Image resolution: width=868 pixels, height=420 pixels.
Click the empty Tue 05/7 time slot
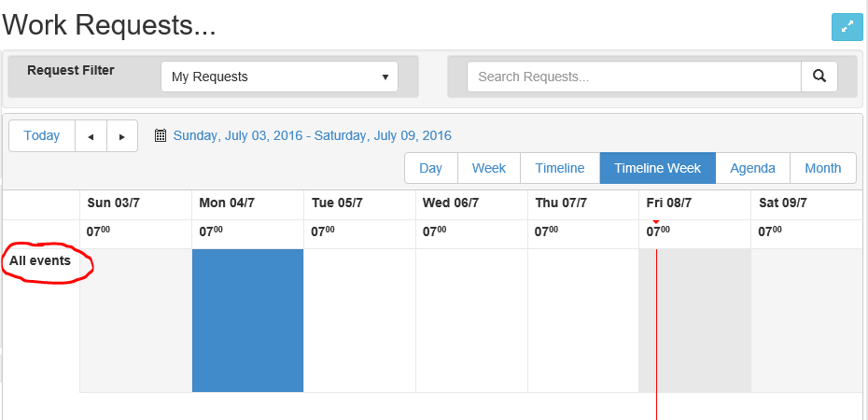point(360,320)
